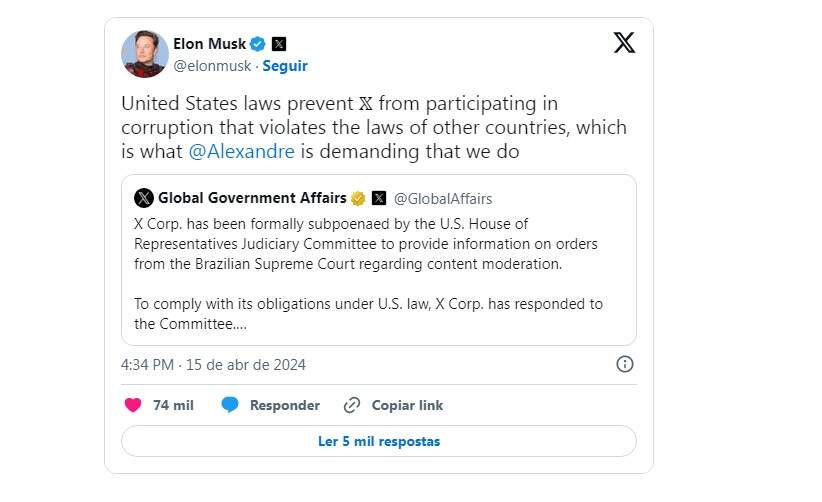Click the Copiar link label
822x502 pixels.
pos(407,405)
